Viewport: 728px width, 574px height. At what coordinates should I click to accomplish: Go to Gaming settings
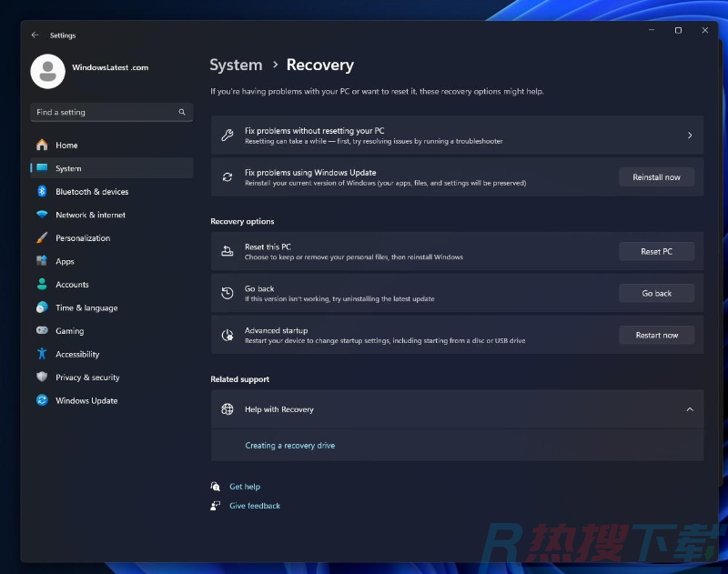coord(111,330)
